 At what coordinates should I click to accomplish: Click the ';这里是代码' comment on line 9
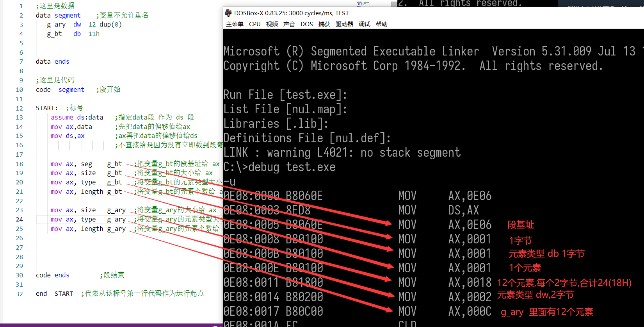(55, 80)
